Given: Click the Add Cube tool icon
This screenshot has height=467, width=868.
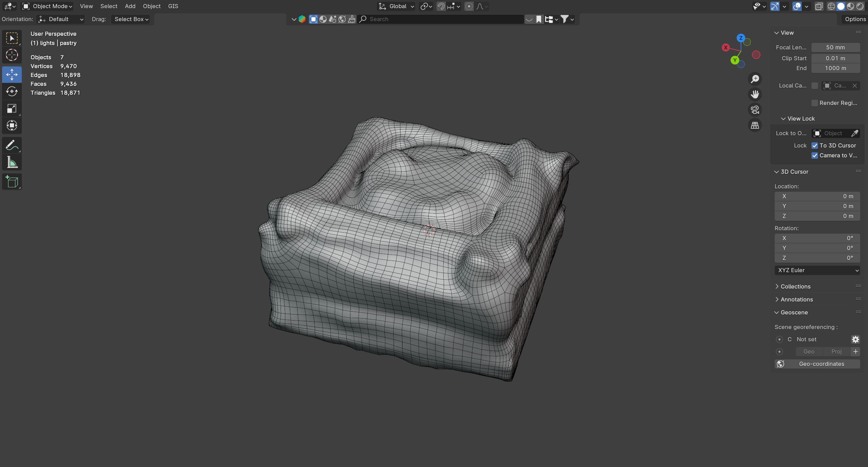Looking at the screenshot, I should point(12,182).
